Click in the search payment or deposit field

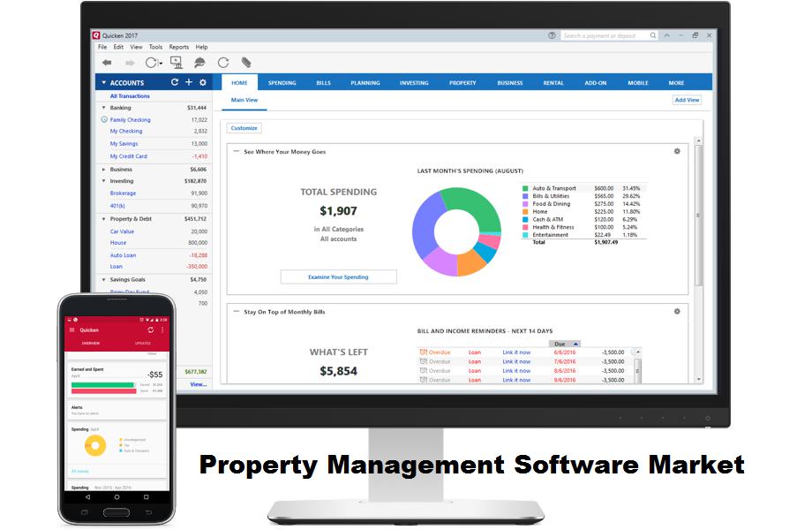click(x=604, y=35)
